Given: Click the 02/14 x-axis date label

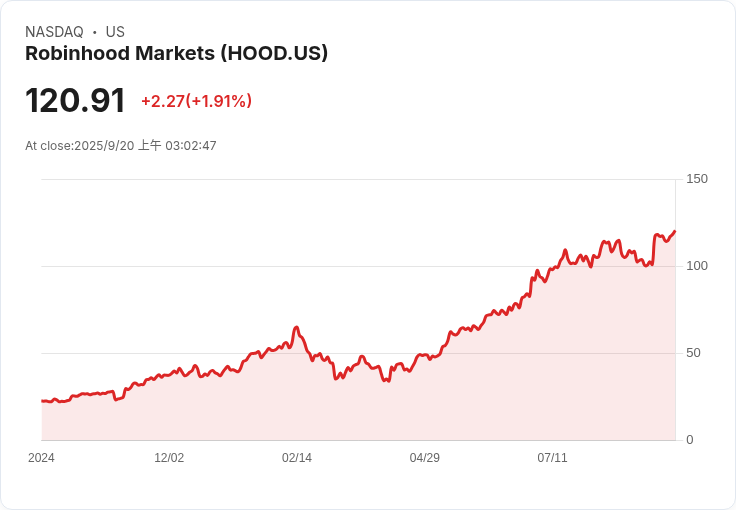Looking at the screenshot, I should coord(297,458).
